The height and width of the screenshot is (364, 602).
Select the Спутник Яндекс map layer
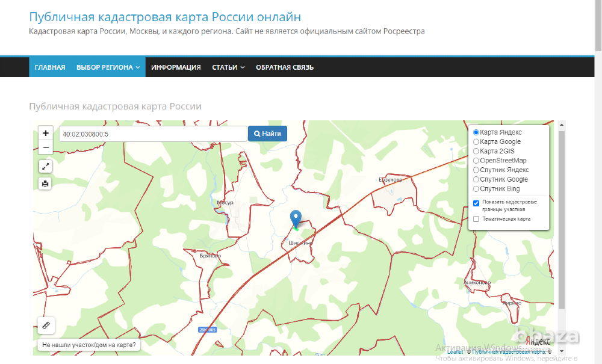tap(475, 170)
